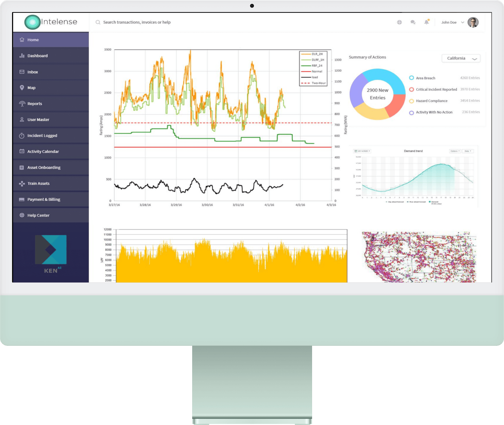Open messages via the chat bubble icon
This screenshot has width=504, height=425.
pyautogui.click(x=413, y=22)
